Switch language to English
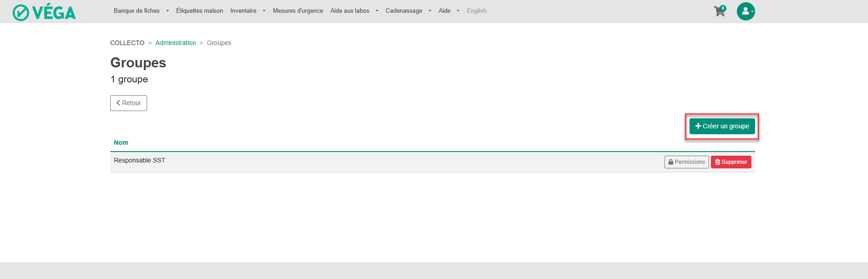Image resolution: width=868 pixels, height=279 pixels. 476,11
